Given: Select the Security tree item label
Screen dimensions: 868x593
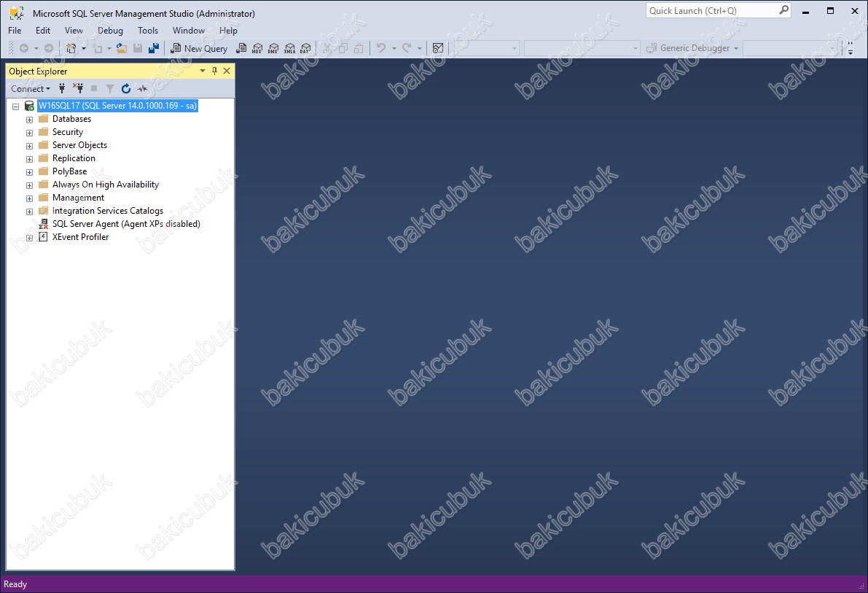Looking at the screenshot, I should [68, 132].
